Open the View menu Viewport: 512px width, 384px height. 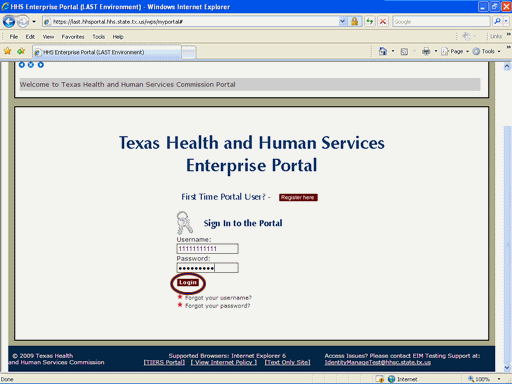pyautogui.click(x=48, y=37)
